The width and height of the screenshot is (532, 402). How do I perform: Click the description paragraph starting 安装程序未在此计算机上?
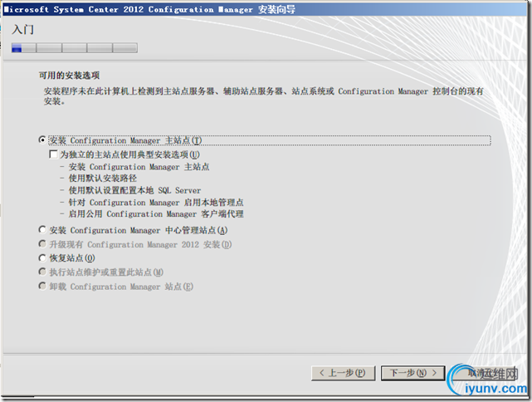[x=263, y=96]
